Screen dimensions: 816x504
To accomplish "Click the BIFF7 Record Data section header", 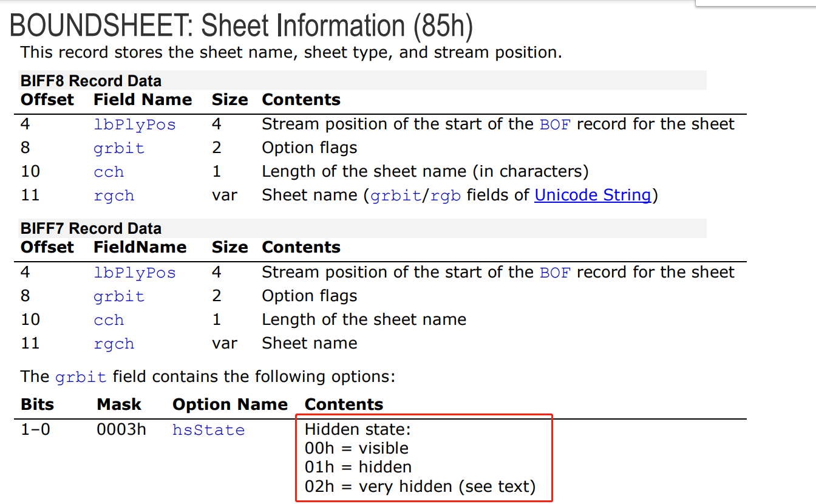I will 91,229.
